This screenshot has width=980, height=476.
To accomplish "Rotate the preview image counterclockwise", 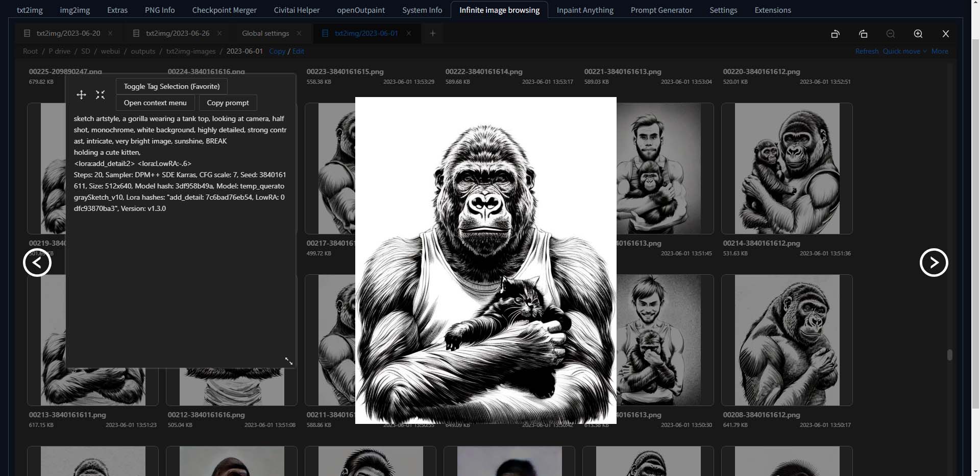I will pyautogui.click(x=835, y=34).
